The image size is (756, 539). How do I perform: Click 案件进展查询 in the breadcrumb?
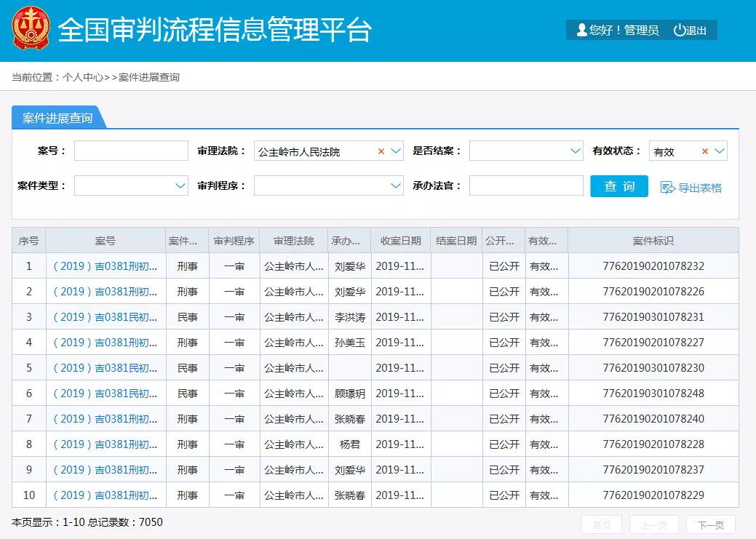pyautogui.click(x=149, y=77)
